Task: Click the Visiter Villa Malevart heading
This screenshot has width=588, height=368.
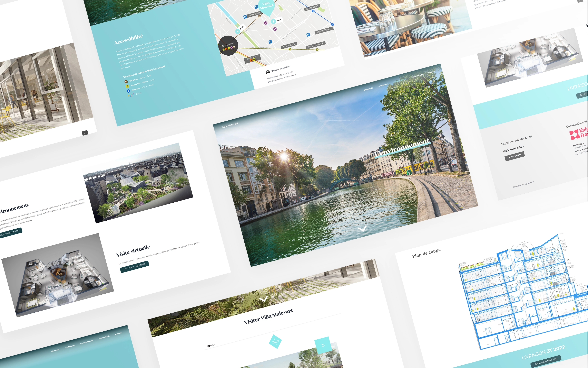Action: pos(268,316)
